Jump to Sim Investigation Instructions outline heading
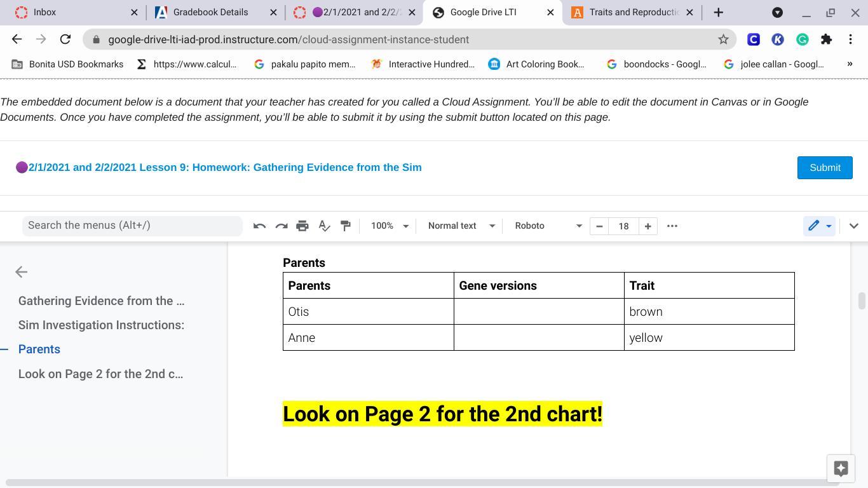The height and width of the screenshot is (488, 868). pos(102,325)
